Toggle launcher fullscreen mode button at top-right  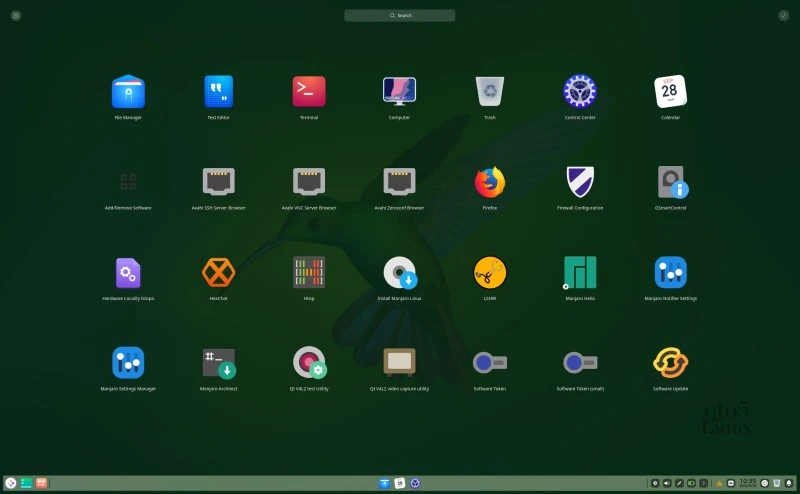tap(784, 15)
